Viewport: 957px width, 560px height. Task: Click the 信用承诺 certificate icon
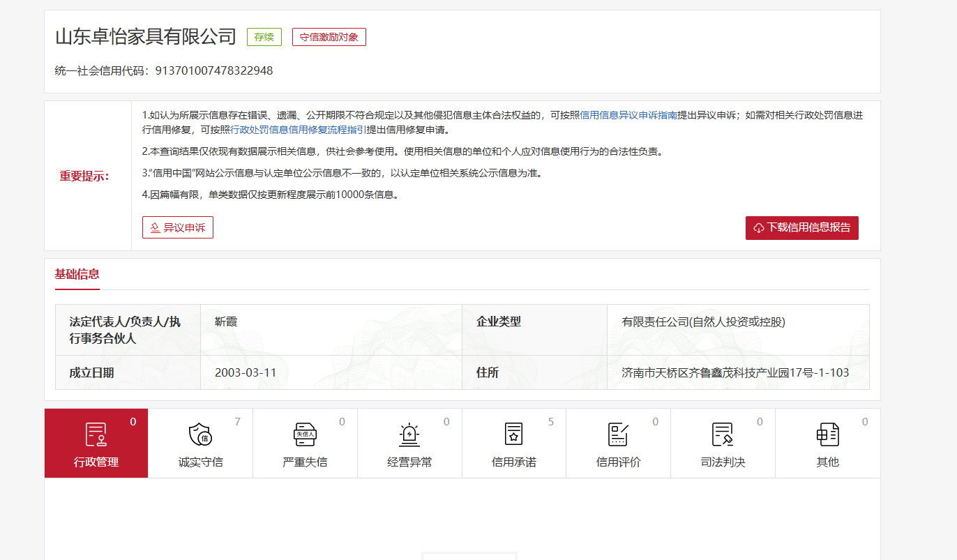tap(513, 434)
